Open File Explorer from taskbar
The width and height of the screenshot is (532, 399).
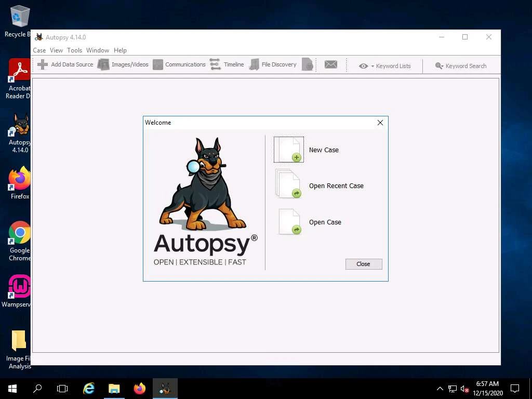tap(114, 389)
